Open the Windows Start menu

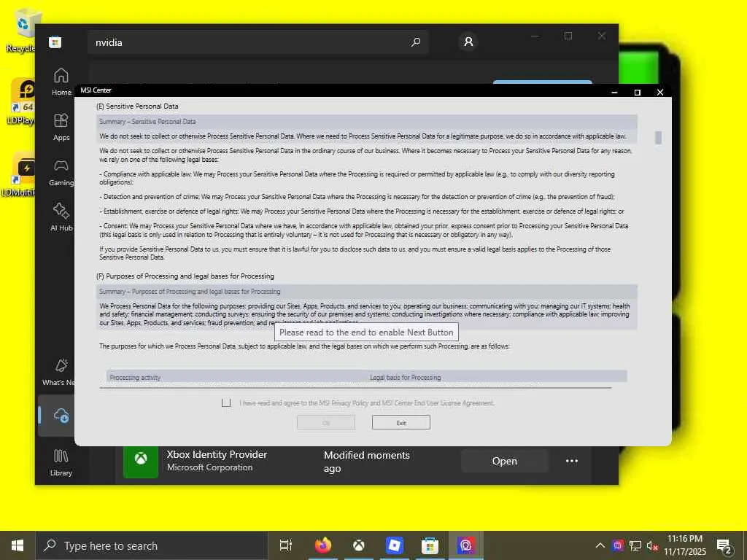(x=18, y=545)
